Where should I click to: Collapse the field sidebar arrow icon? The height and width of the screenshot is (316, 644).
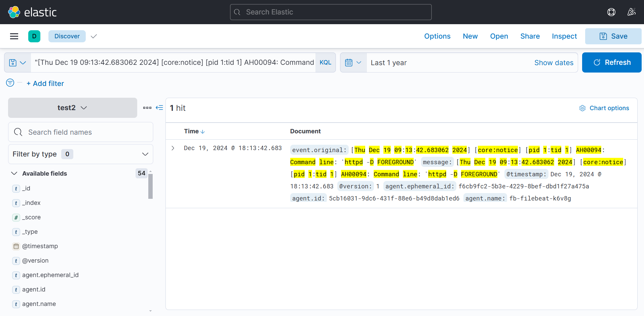159,108
